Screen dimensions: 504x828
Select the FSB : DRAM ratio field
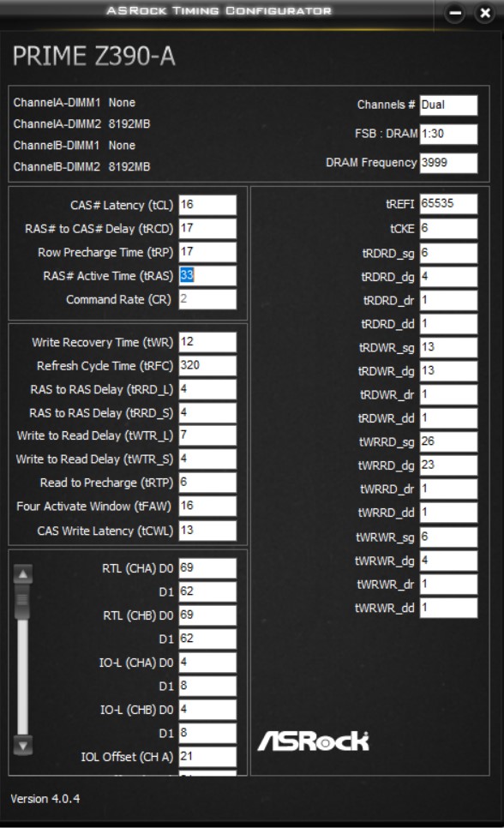pyautogui.click(x=448, y=134)
